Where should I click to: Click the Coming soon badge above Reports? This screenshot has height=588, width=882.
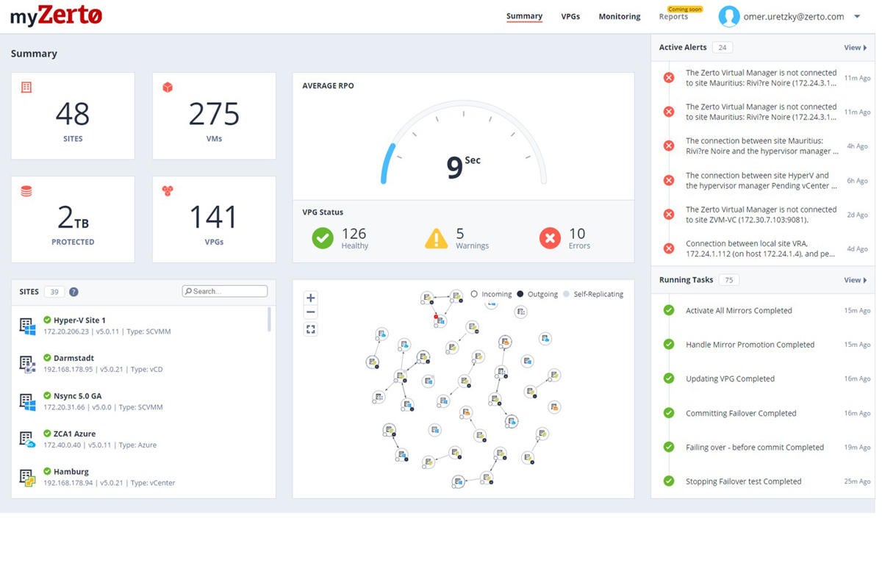684,9
